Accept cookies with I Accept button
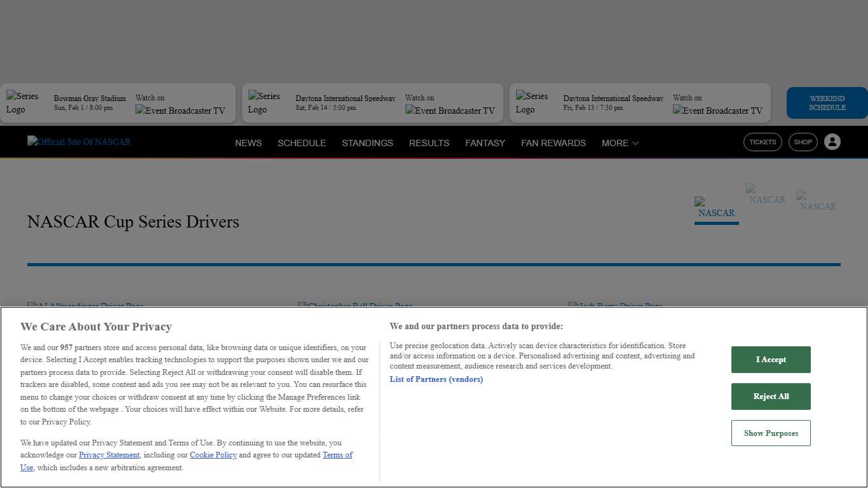The width and height of the screenshot is (868, 488). [771, 360]
